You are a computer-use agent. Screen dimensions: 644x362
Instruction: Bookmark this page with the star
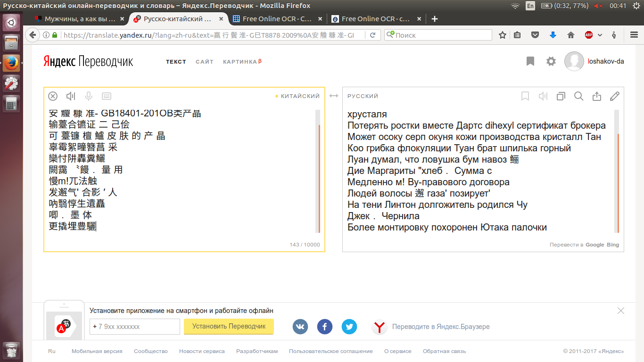[503, 35]
